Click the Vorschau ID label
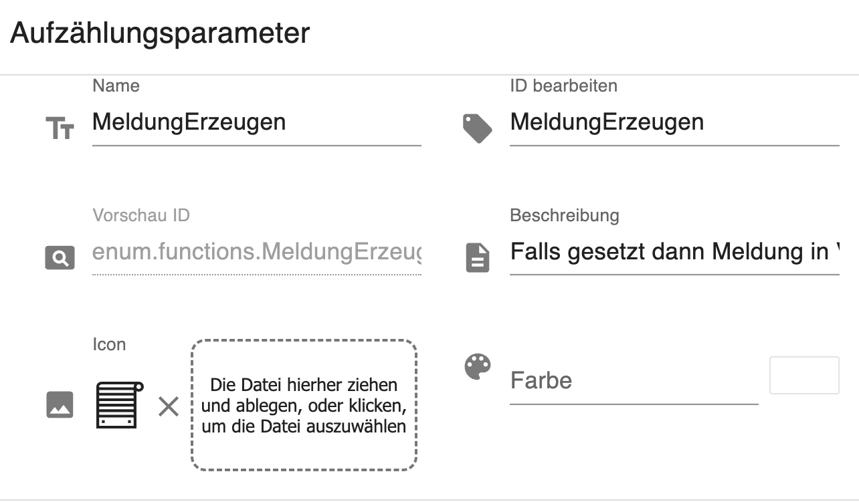 pyautogui.click(x=141, y=215)
